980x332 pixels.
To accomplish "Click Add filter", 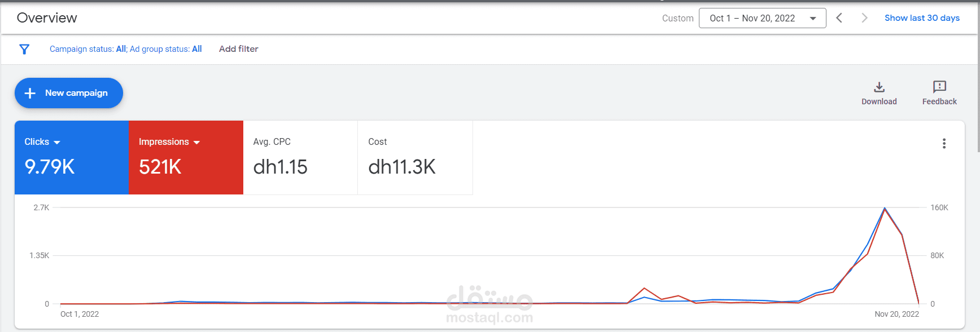I will (x=238, y=49).
